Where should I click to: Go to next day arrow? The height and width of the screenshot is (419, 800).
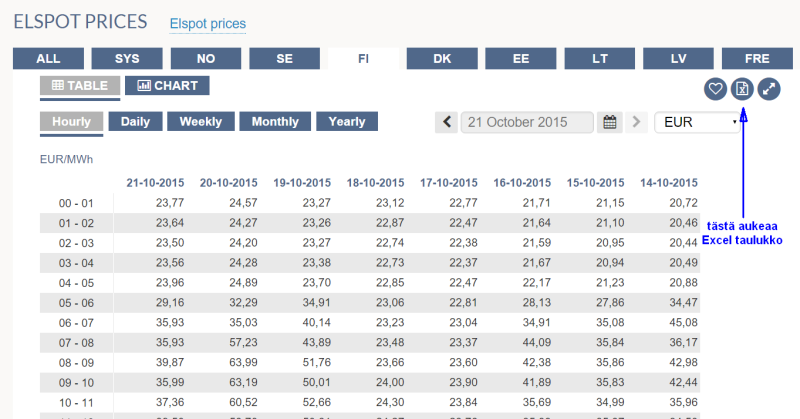point(635,123)
